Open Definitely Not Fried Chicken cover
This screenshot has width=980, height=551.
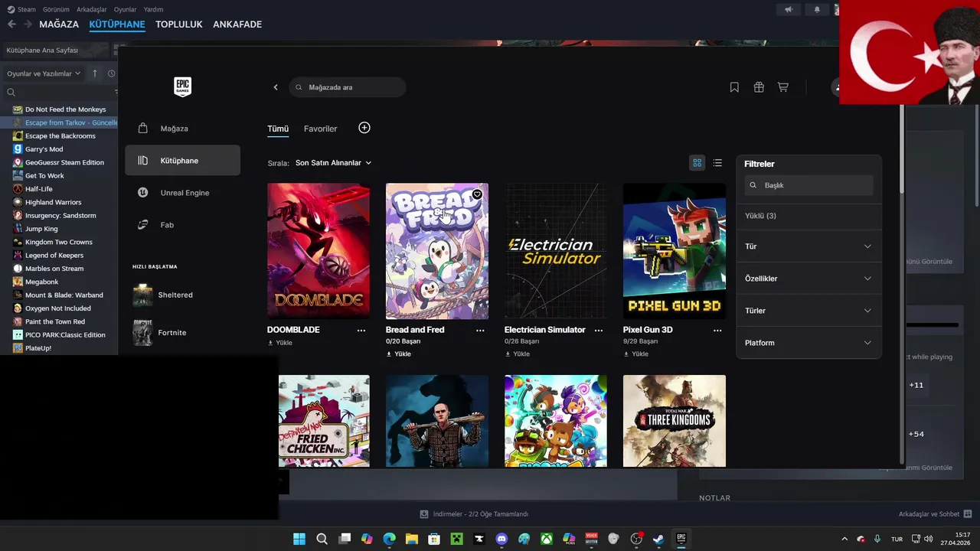[x=324, y=421]
